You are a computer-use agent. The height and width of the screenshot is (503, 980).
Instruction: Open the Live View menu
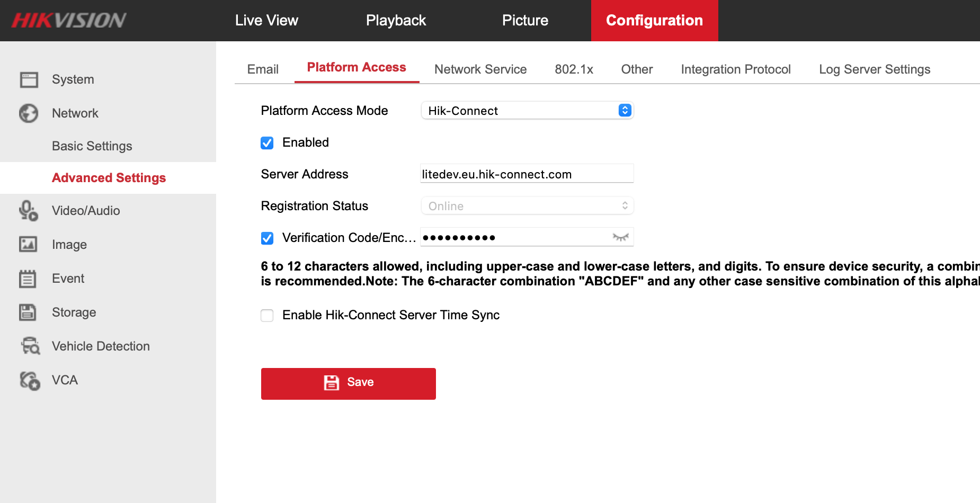click(266, 20)
